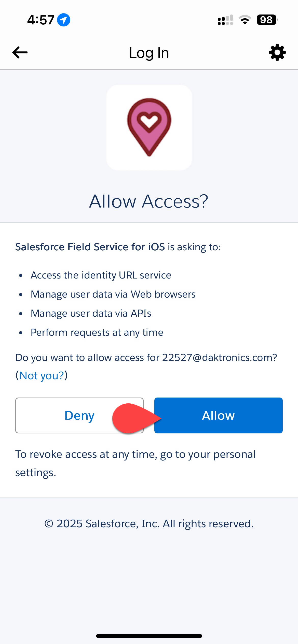
Task: Tap the status bar clock showing 4:57
Action: coord(41,20)
